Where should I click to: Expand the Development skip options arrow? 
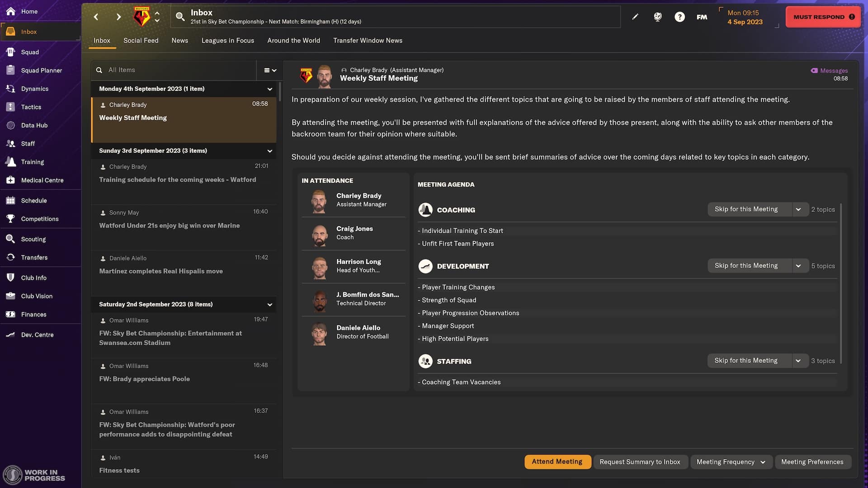799,266
